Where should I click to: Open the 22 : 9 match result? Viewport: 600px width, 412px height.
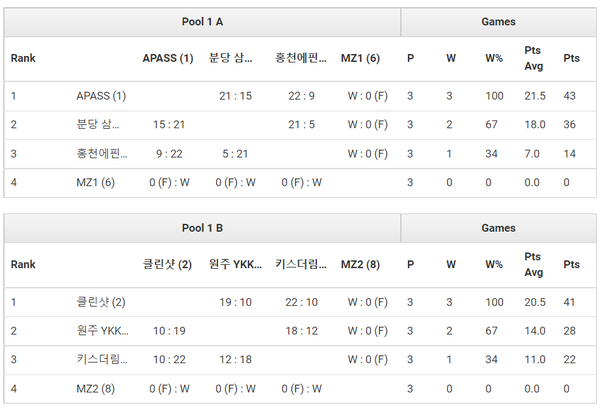301,96
